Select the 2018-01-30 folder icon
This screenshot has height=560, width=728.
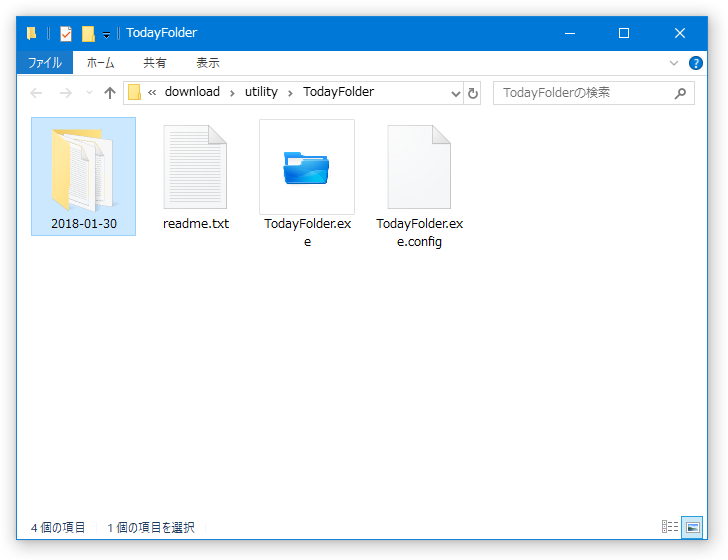[83, 169]
